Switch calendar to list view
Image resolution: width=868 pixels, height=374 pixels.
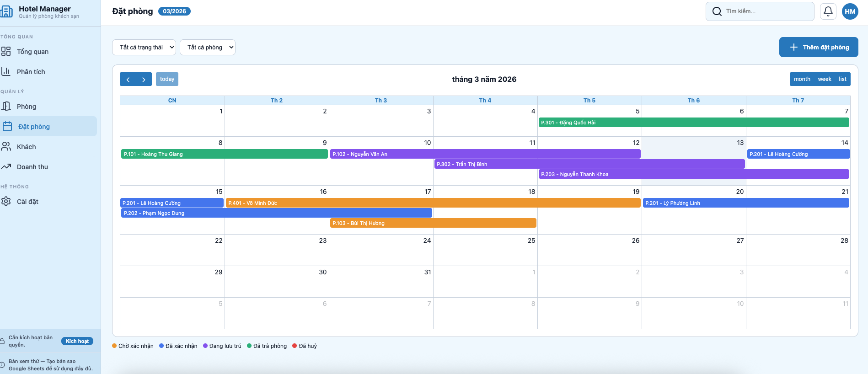(842, 79)
